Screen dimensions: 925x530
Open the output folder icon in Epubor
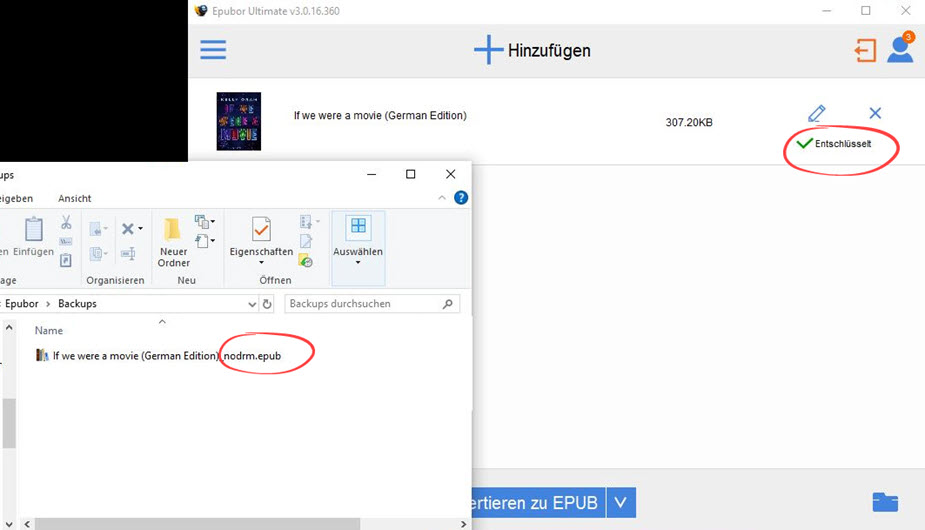[x=885, y=502]
